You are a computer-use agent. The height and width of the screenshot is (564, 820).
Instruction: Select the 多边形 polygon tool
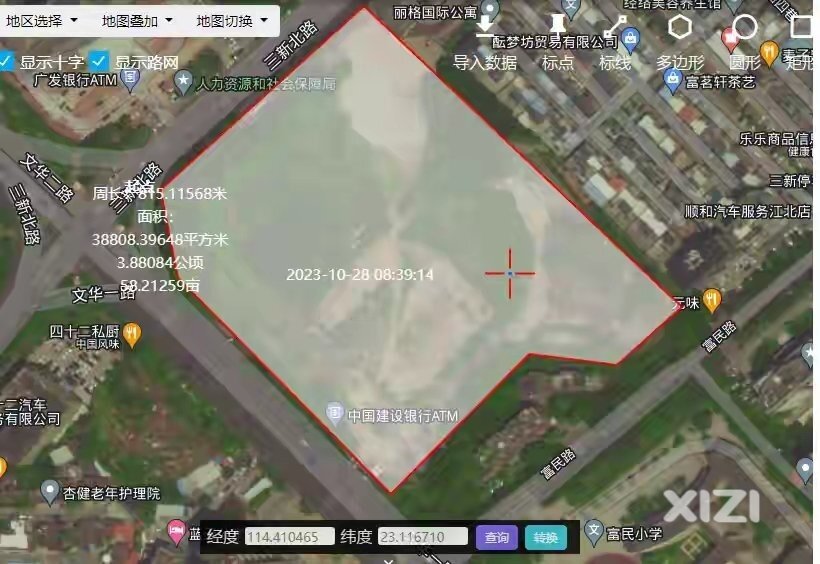680,27
